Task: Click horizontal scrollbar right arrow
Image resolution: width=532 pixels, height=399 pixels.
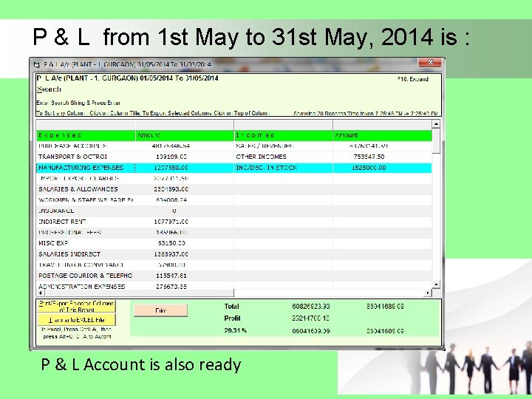Action: [x=428, y=293]
